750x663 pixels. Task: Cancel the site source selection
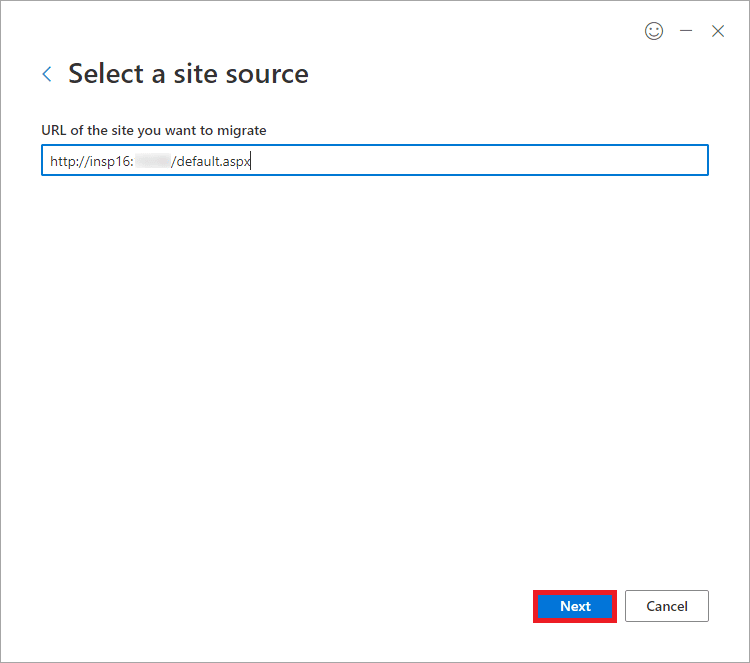pyautogui.click(x=666, y=606)
